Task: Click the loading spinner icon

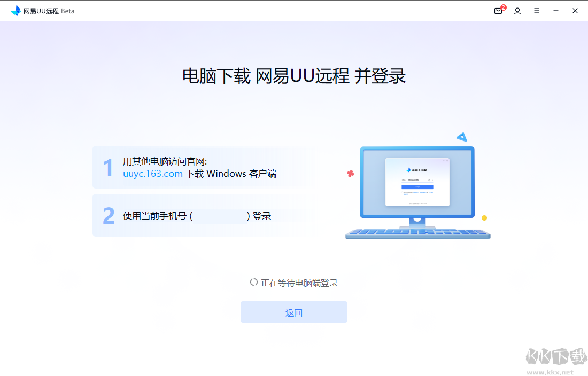Action: [x=254, y=283]
